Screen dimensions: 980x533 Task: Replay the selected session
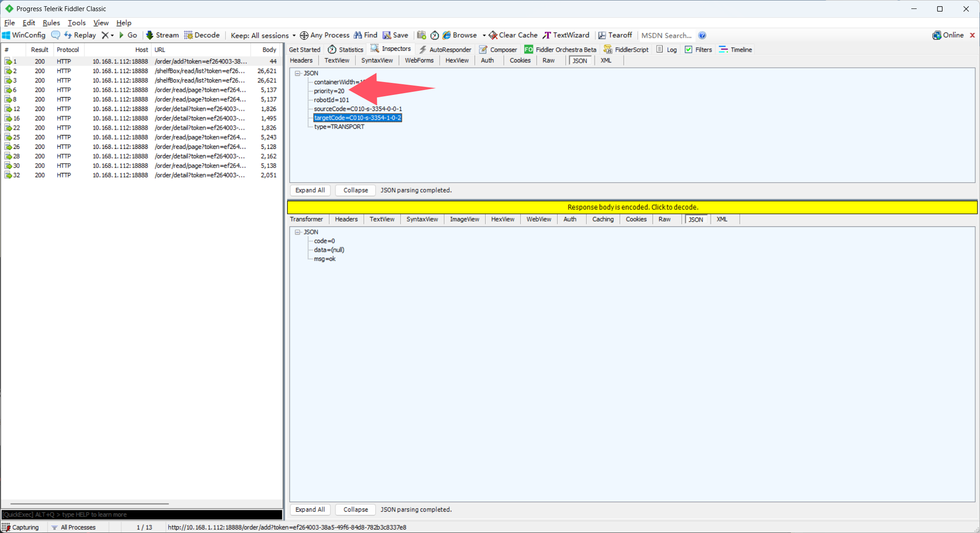tap(80, 35)
